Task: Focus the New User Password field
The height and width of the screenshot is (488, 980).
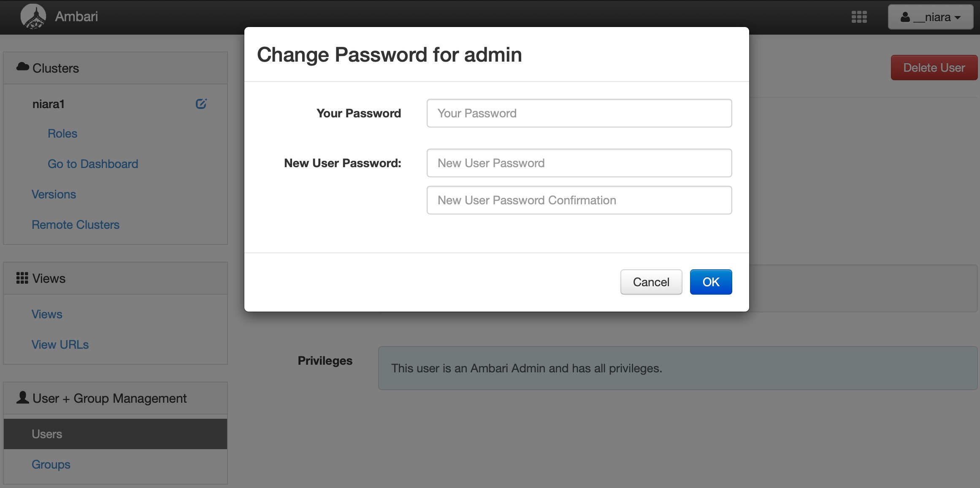Action: (x=579, y=163)
